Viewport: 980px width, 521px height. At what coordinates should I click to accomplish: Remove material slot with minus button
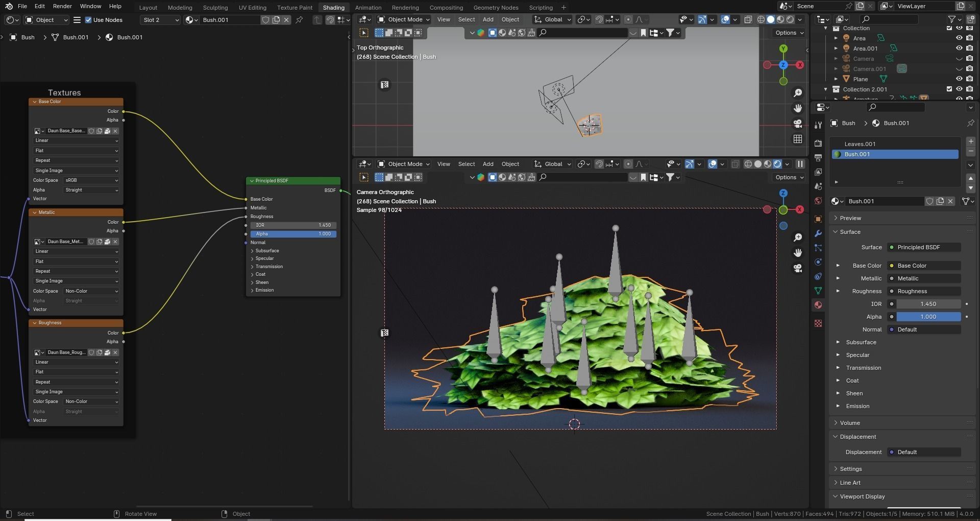971,152
